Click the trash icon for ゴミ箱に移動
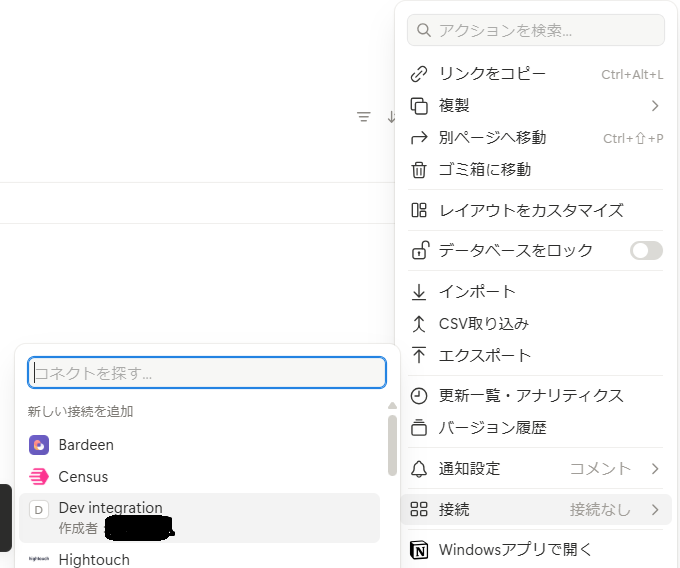680x568 pixels. 420,170
